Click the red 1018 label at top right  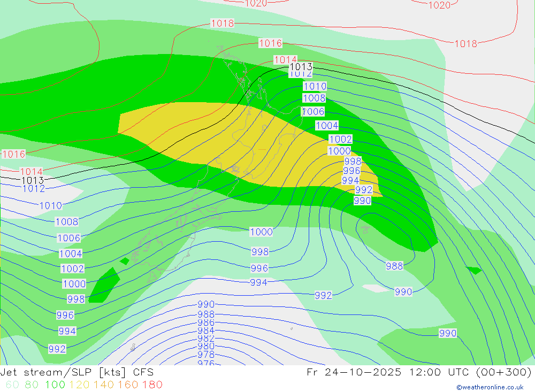[466, 44]
